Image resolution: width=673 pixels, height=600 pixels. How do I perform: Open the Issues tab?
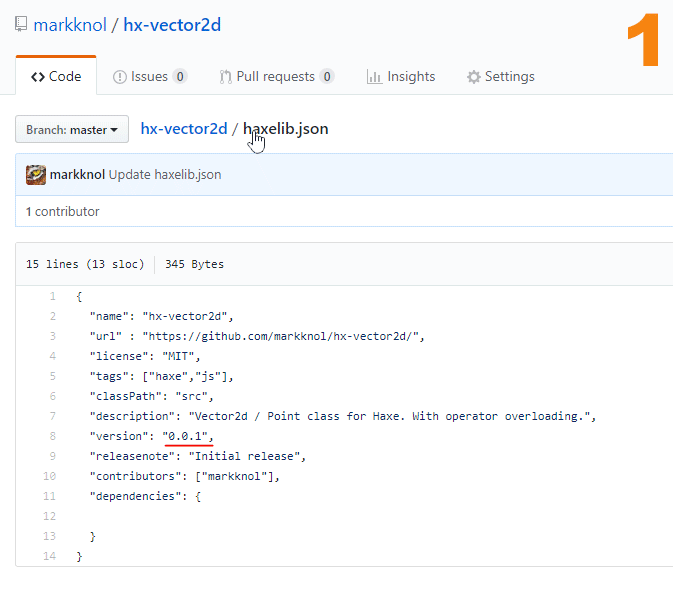point(150,76)
